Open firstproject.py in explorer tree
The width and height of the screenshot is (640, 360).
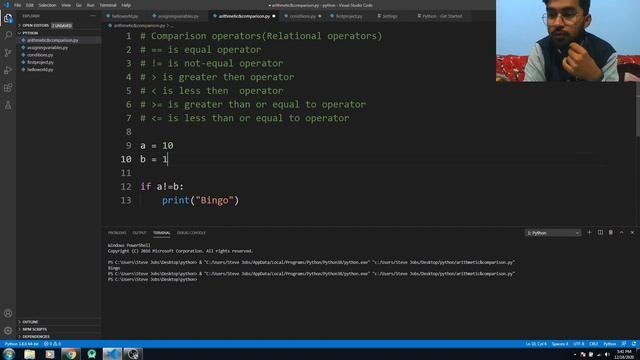click(x=40, y=62)
